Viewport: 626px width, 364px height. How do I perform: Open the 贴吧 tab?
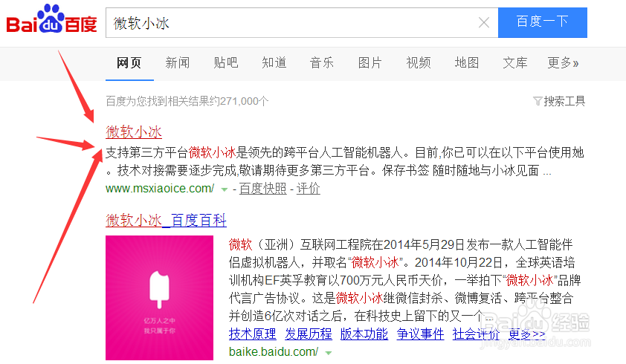click(226, 62)
